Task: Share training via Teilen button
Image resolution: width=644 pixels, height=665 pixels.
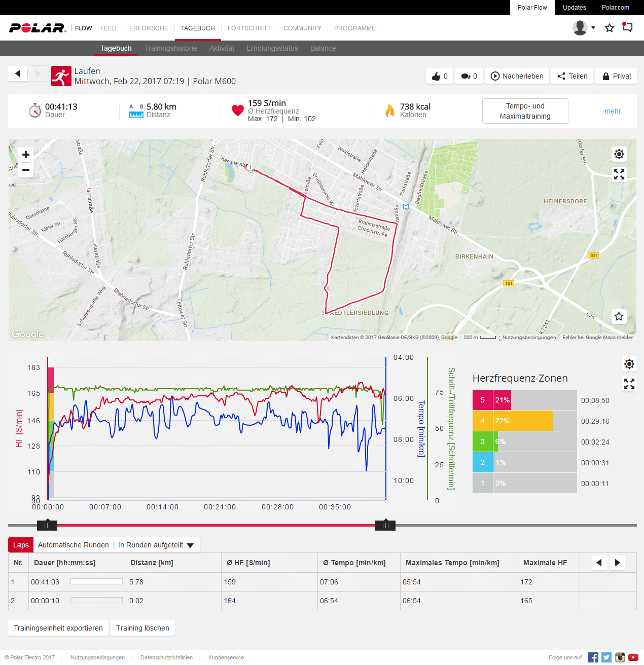Action: pyautogui.click(x=572, y=76)
